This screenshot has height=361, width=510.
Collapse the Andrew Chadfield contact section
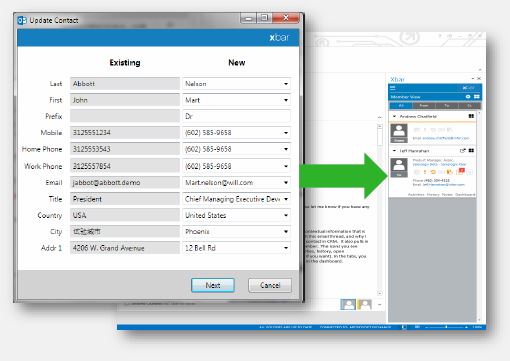click(395, 116)
